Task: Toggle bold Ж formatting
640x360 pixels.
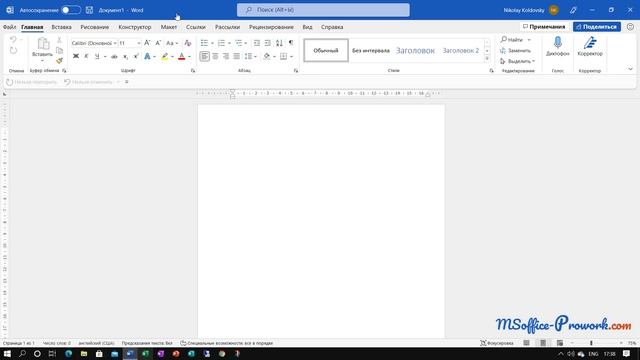Action: (x=76, y=56)
